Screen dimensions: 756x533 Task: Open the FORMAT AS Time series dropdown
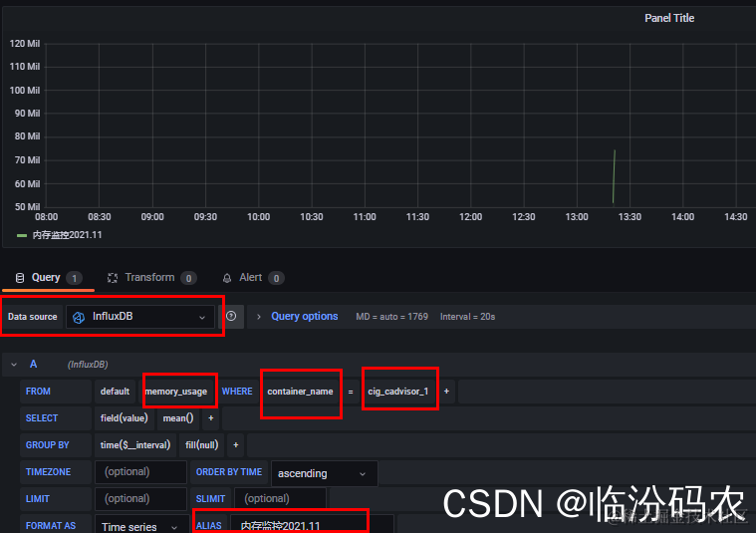[x=141, y=526]
